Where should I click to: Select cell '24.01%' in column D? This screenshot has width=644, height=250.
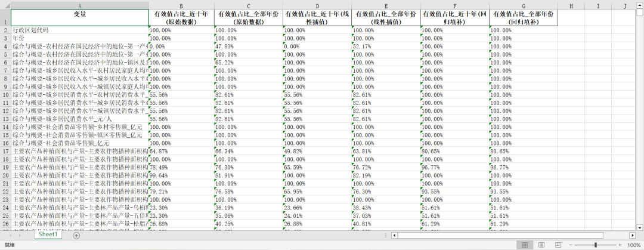pos(317,216)
